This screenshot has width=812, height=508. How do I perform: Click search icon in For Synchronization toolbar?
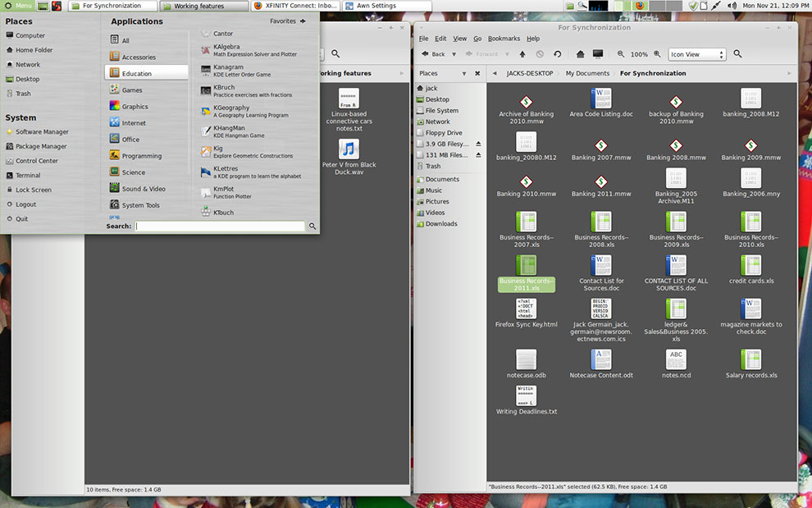(x=738, y=54)
